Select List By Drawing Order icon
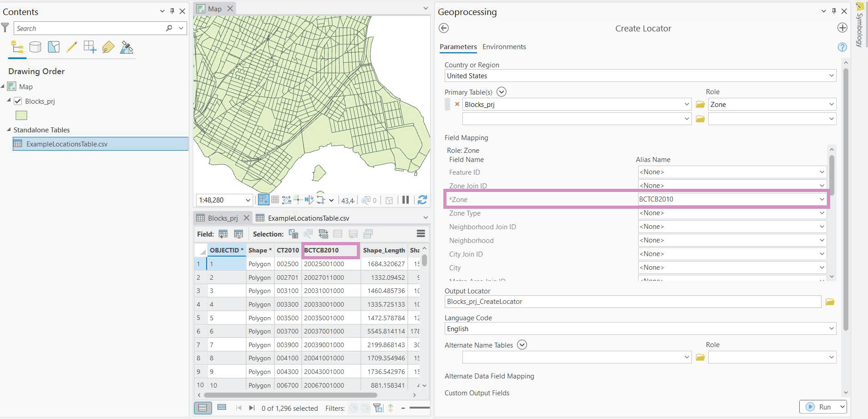 click(x=17, y=47)
